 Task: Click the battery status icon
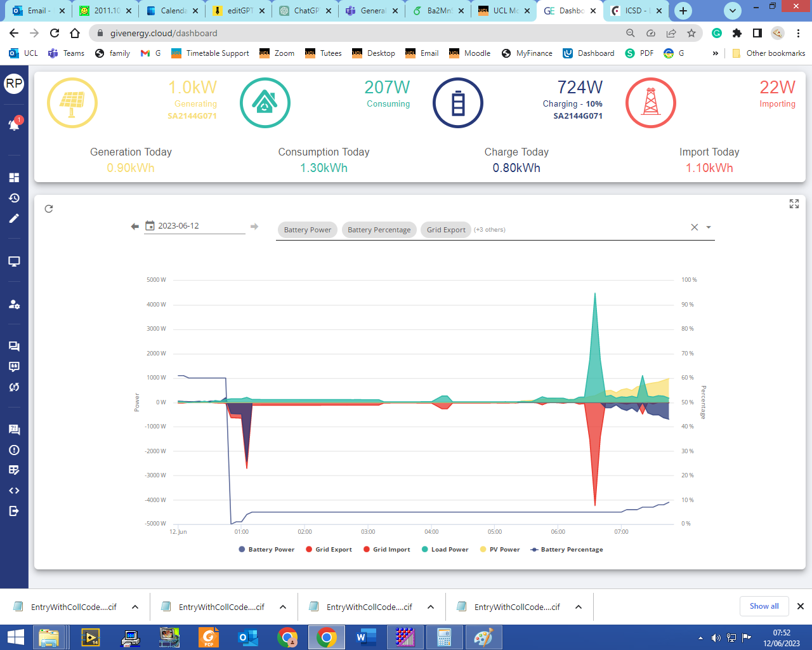(458, 103)
